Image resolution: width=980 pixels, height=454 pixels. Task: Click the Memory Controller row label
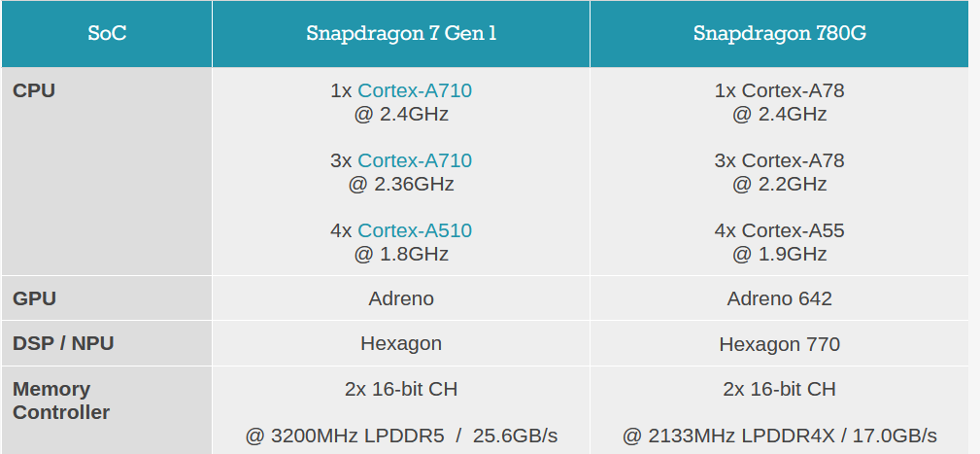tap(61, 401)
